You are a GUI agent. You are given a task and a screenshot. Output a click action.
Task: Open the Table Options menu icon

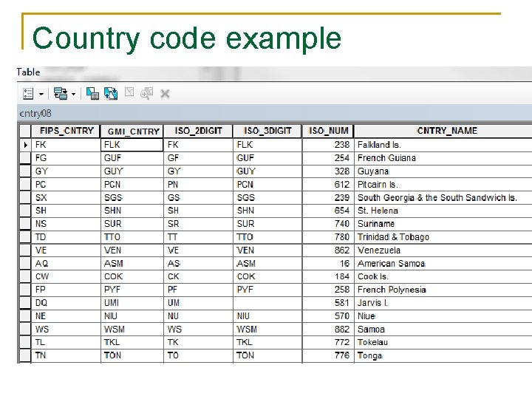point(28,94)
